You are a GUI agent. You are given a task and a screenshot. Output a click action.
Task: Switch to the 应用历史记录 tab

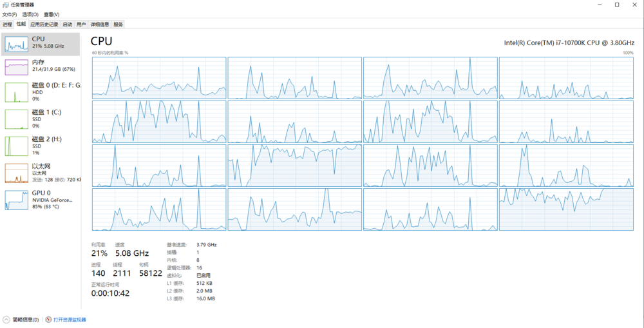[44, 24]
